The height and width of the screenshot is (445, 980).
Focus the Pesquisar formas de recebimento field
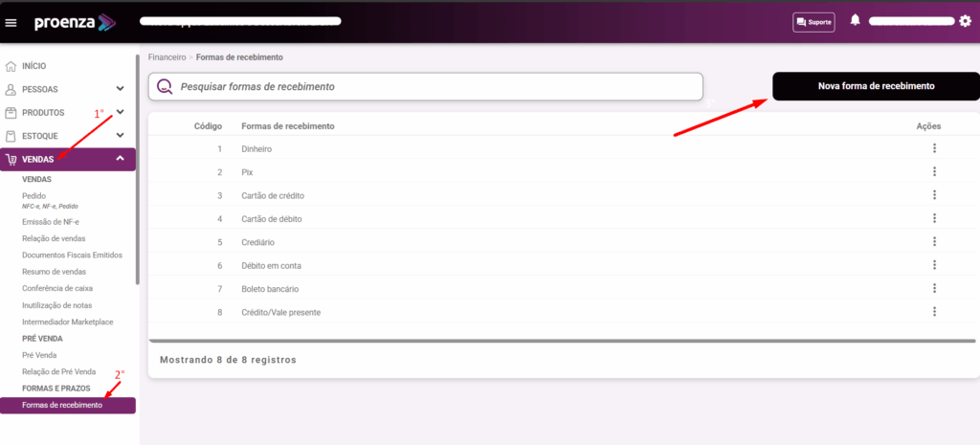435,87
